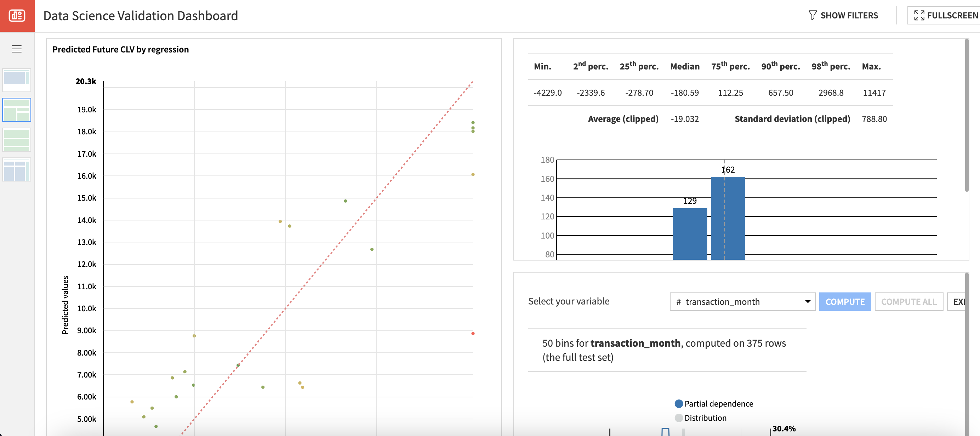Image resolution: width=980 pixels, height=436 pixels.
Task: Select the second highlighted page thumbnail
Action: [16, 110]
